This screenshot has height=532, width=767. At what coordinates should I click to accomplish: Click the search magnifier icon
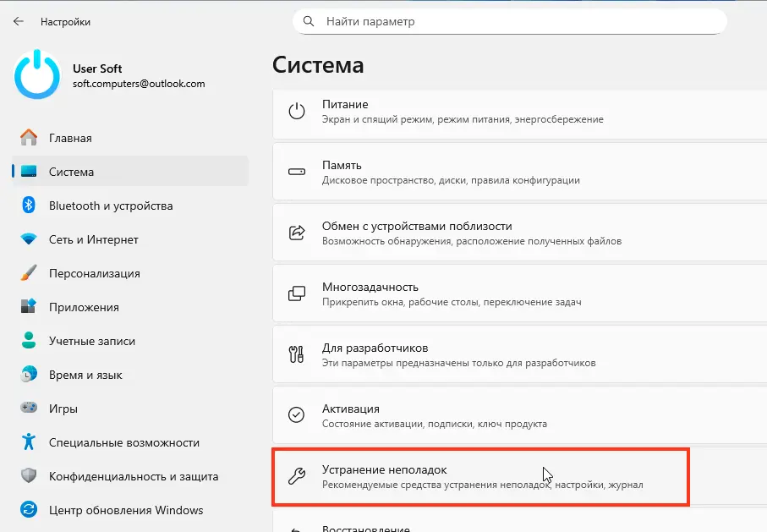[x=309, y=21]
